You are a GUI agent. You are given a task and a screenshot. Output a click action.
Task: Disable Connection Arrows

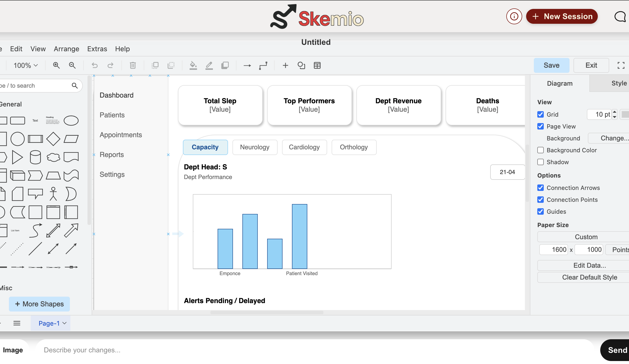coord(541,187)
